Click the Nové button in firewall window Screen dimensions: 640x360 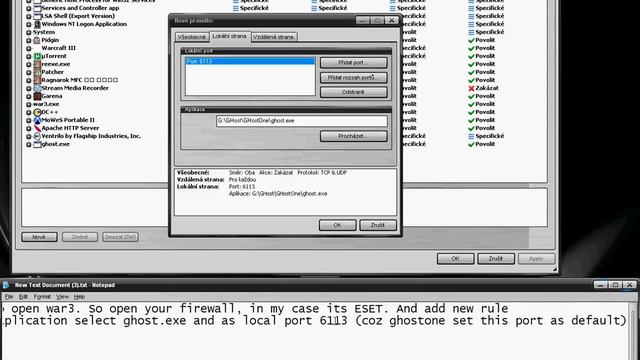[x=39, y=237]
